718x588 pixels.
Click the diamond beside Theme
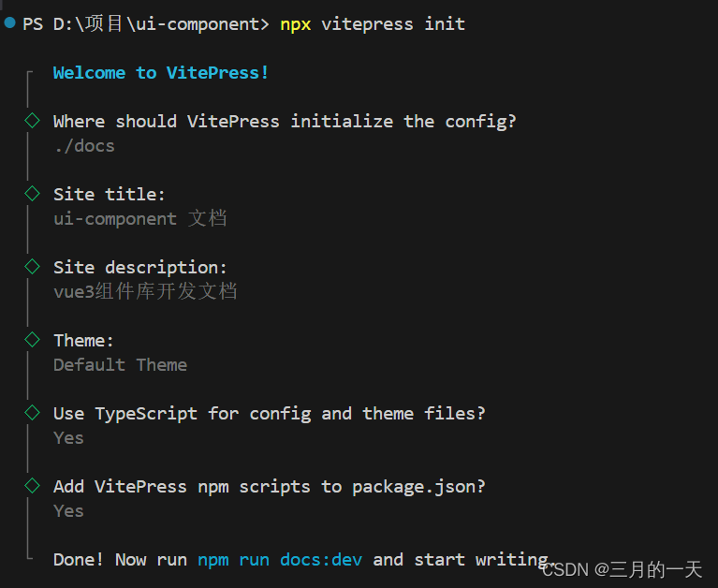coord(32,340)
